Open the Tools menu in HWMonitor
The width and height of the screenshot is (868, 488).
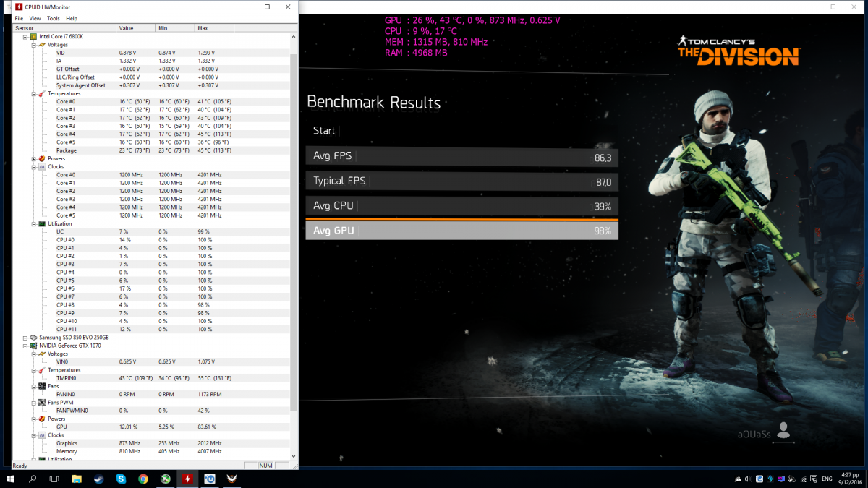pyautogui.click(x=54, y=18)
